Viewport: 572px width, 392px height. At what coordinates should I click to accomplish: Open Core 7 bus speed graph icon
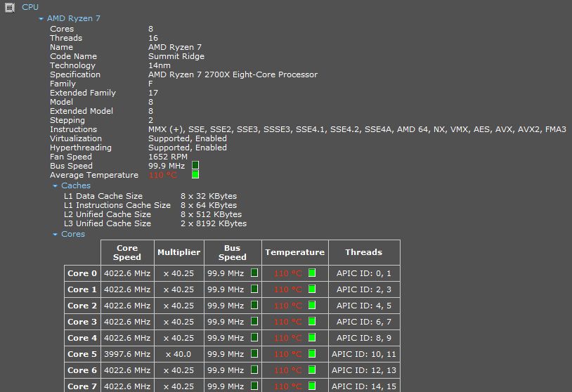[x=254, y=386]
